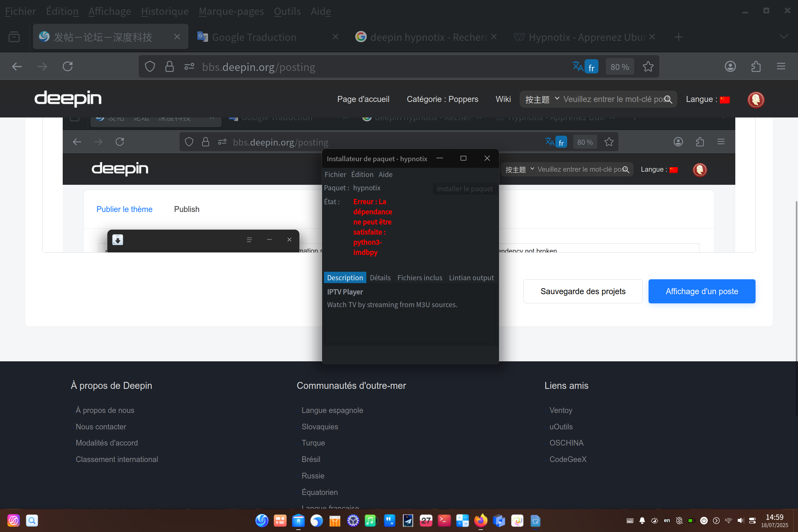798x532 pixels.
Task: Open the translate page icon in address bar
Action: pos(578,66)
